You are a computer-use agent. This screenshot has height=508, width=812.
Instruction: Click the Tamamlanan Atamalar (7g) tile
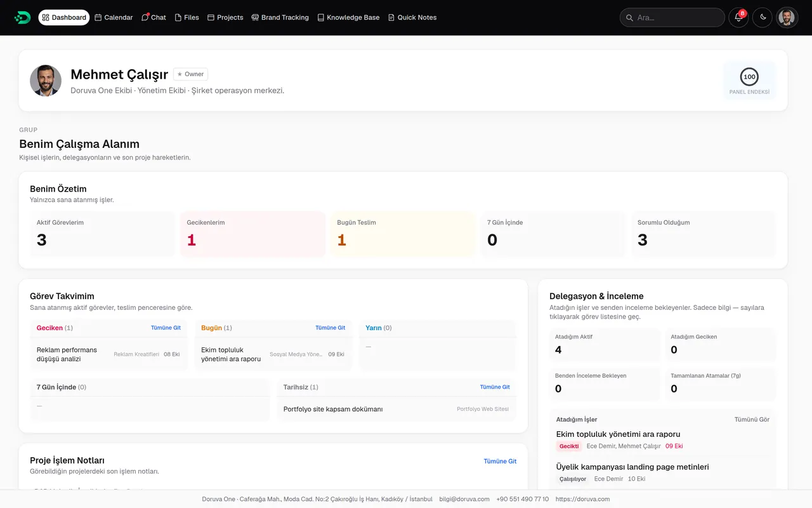[721, 383]
